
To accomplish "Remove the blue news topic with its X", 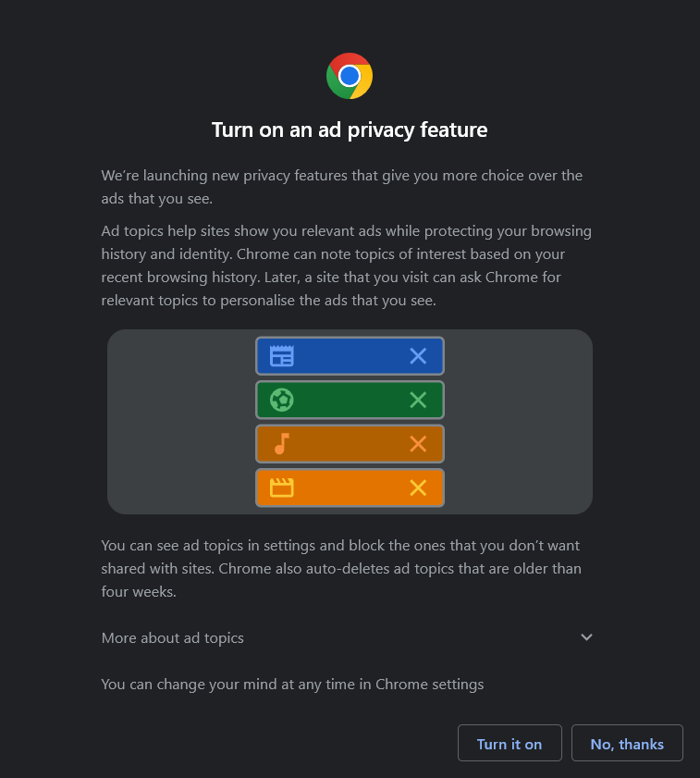I will click(x=418, y=355).
